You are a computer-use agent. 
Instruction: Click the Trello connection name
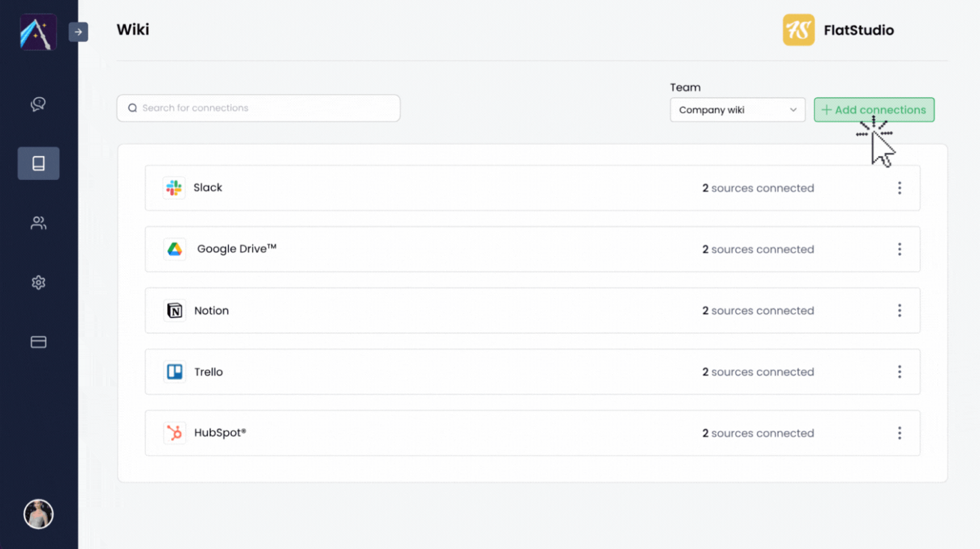[x=208, y=372]
